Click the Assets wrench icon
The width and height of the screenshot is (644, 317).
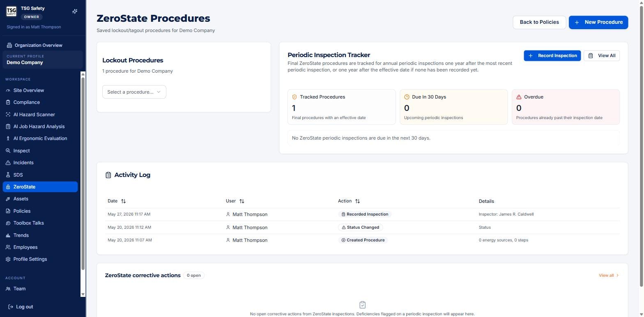(x=8, y=199)
